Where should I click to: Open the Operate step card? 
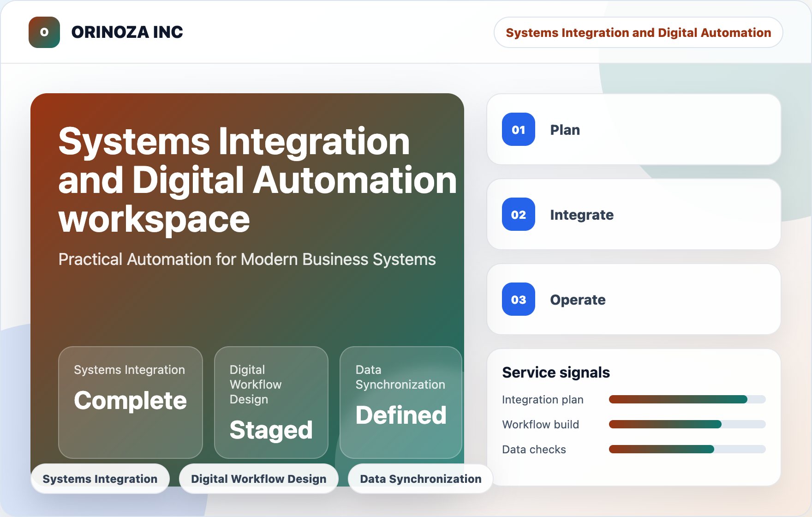(634, 299)
